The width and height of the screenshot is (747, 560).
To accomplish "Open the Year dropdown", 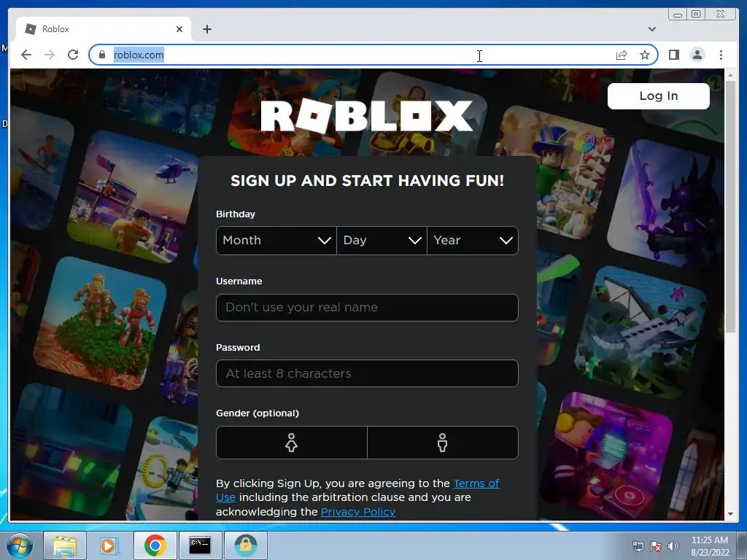I will pyautogui.click(x=473, y=241).
